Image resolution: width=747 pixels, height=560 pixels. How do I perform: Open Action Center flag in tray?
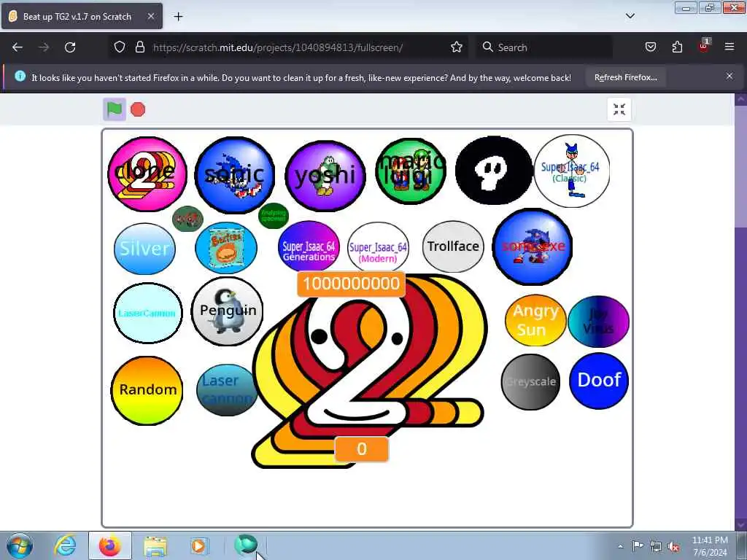(638, 546)
